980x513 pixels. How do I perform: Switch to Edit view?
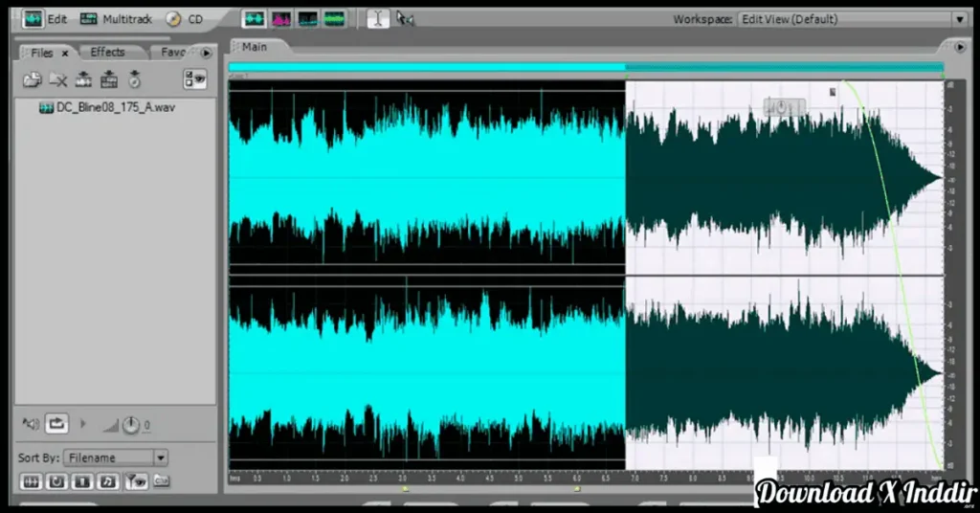point(44,19)
